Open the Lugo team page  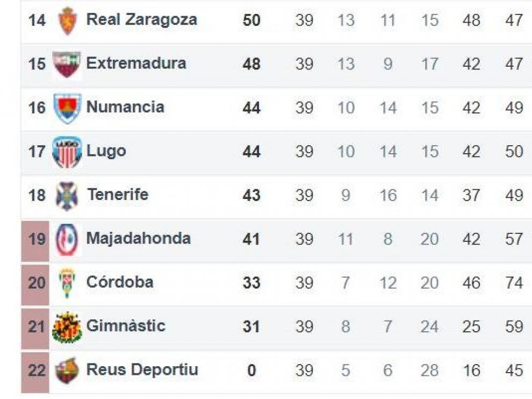pos(106,151)
